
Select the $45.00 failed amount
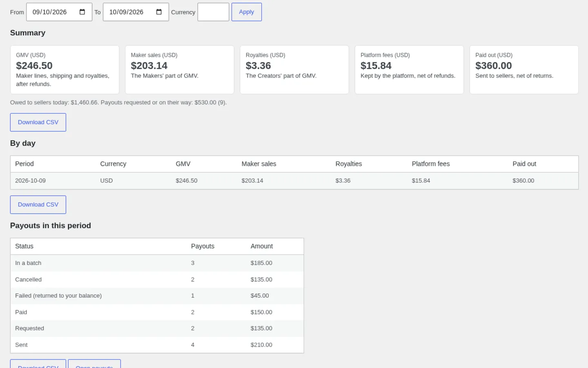click(x=260, y=296)
